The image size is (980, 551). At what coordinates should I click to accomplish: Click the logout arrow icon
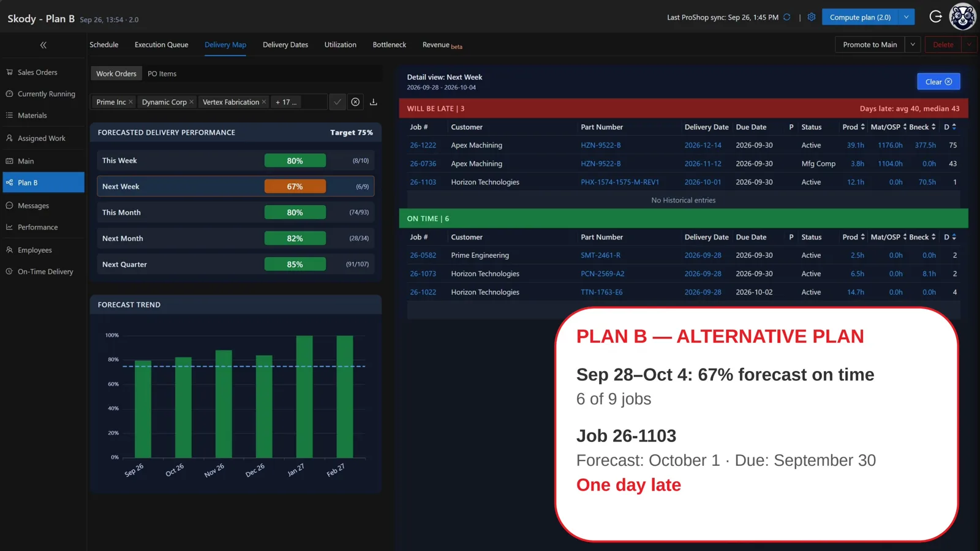click(x=935, y=17)
